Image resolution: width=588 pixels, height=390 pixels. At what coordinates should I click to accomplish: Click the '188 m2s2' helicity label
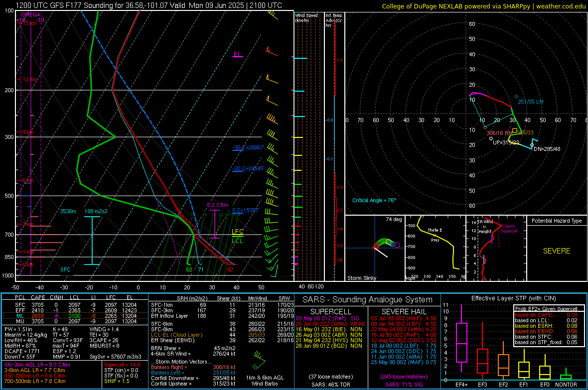[x=96, y=212]
